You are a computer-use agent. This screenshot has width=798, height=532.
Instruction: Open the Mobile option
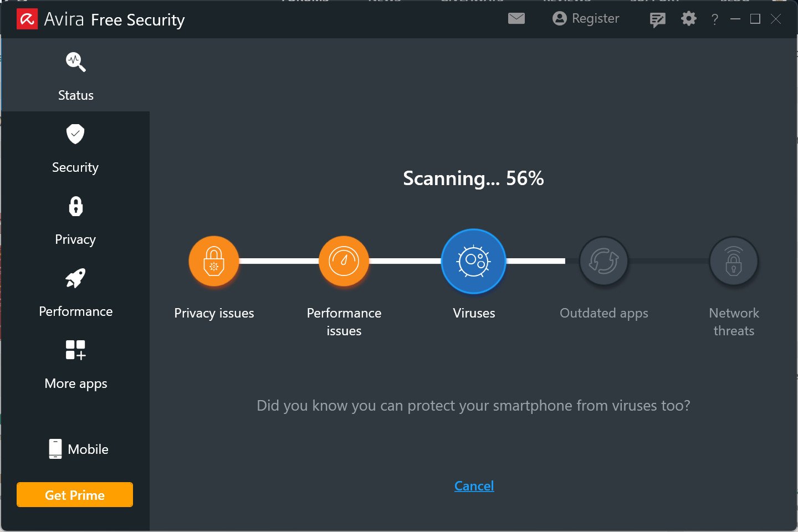click(x=78, y=449)
